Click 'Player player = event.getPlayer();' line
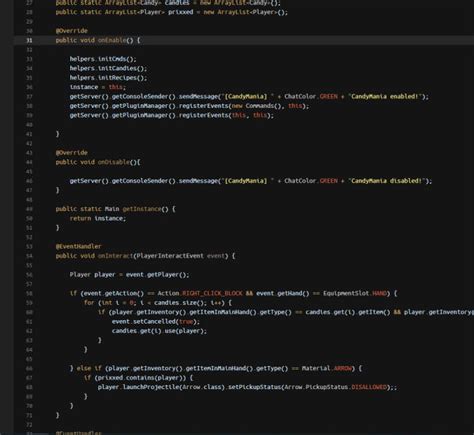 point(129,275)
